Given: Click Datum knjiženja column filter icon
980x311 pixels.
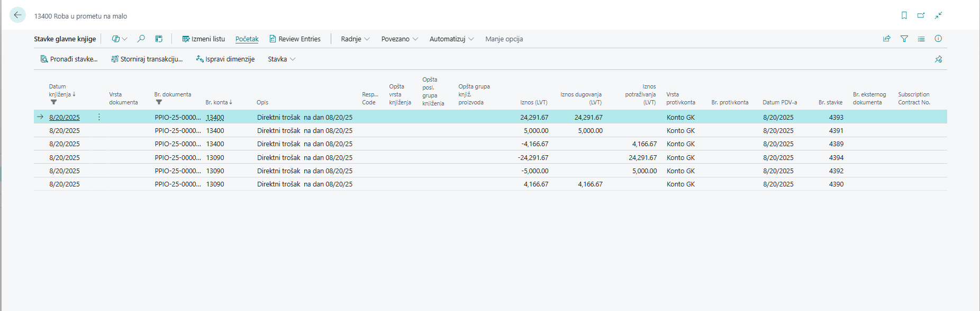Looking at the screenshot, I should pos(53,102).
